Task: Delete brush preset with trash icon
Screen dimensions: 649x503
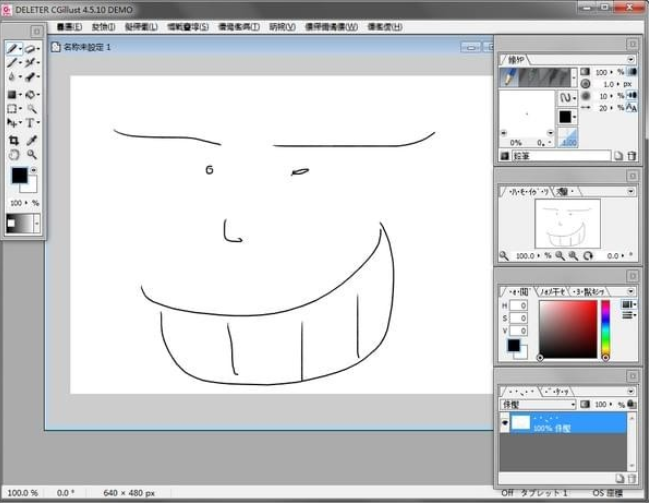Action: pyautogui.click(x=630, y=156)
